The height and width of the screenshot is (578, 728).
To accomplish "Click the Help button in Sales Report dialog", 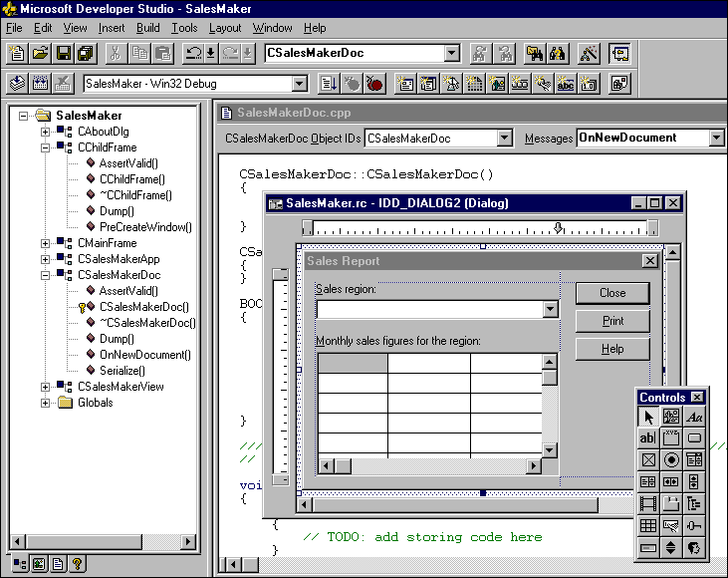I will [612, 349].
